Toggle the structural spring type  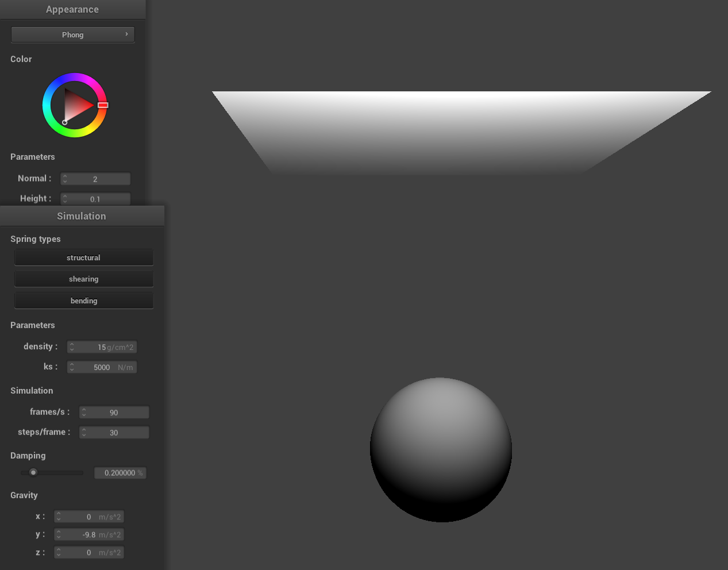83,257
